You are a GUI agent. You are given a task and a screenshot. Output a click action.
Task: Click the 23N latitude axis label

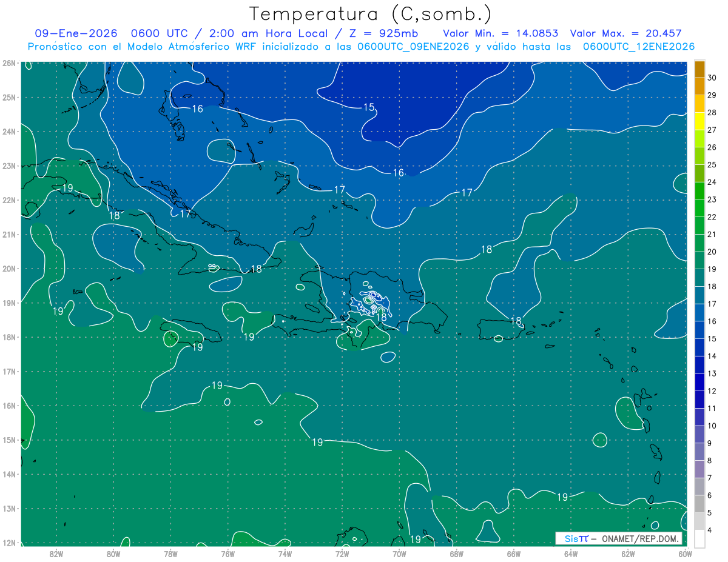tap(8, 166)
